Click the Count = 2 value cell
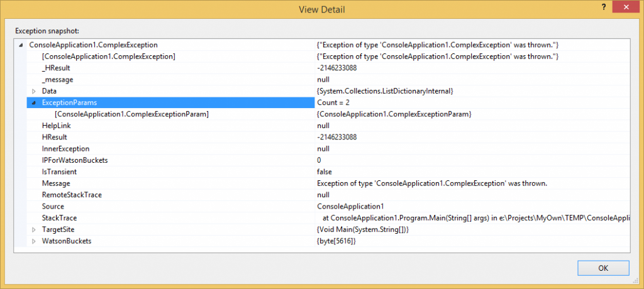 [x=472, y=102]
